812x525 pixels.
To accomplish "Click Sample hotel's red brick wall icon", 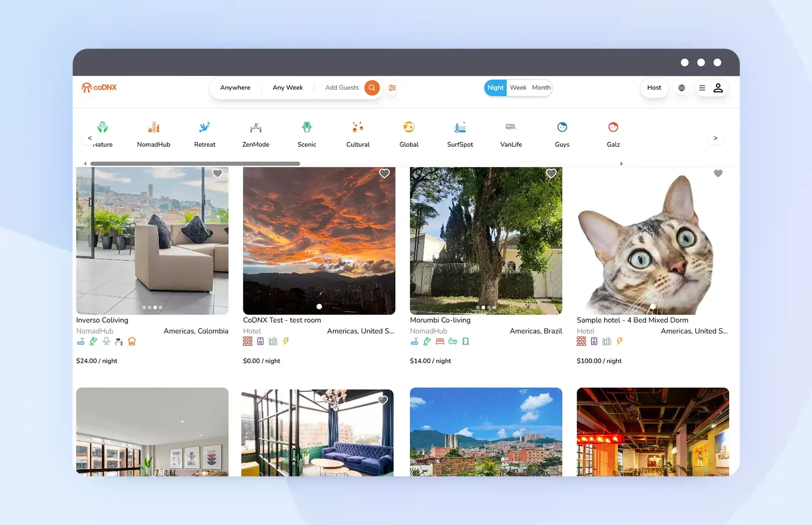I will [x=581, y=342].
